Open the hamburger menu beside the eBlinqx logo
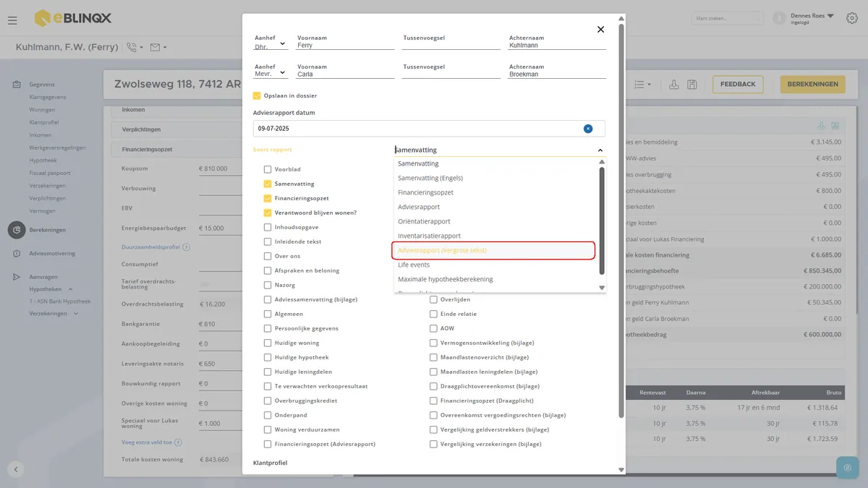Screen dimensions: 868x488 (12, 20)
